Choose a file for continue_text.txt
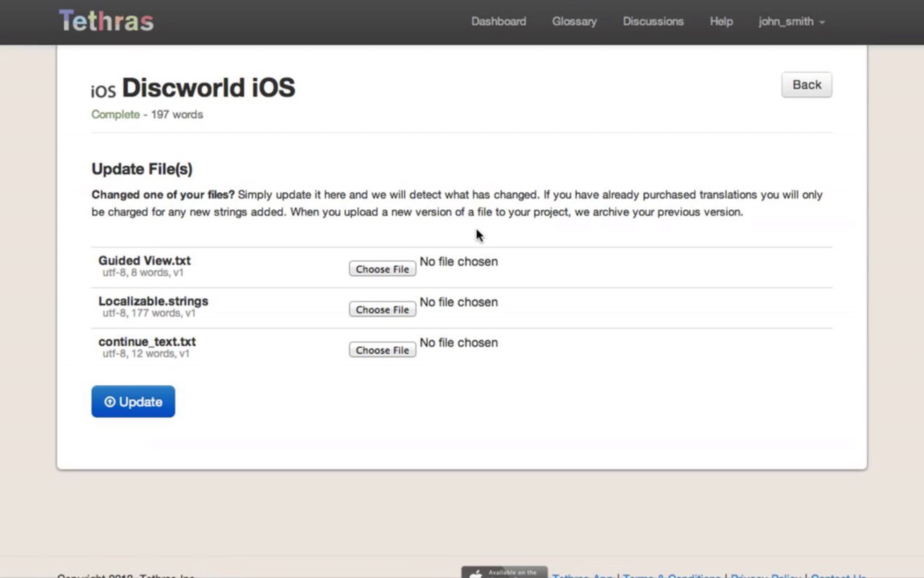 (x=382, y=350)
